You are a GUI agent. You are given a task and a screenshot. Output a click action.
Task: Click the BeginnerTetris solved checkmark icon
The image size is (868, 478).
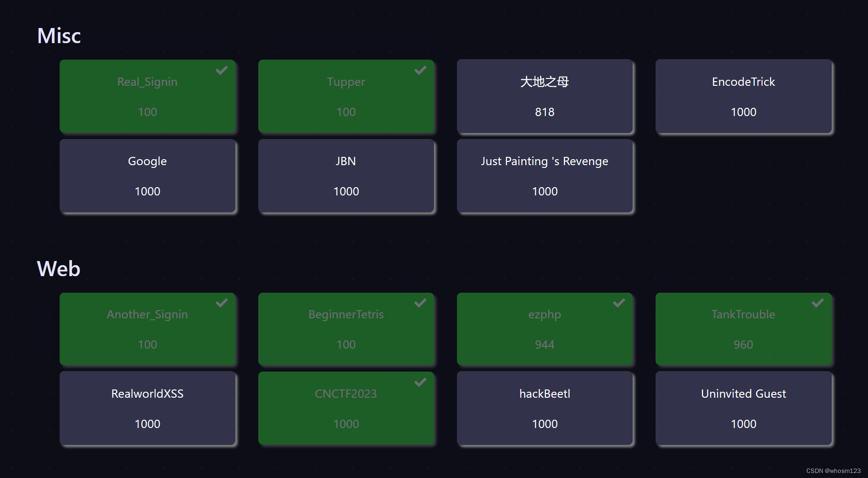pos(420,303)
